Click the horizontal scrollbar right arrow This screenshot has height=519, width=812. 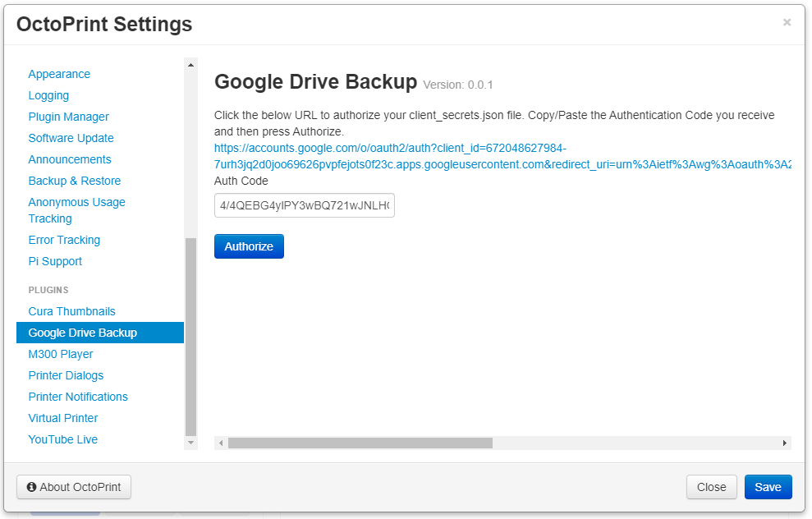[785, 443]
